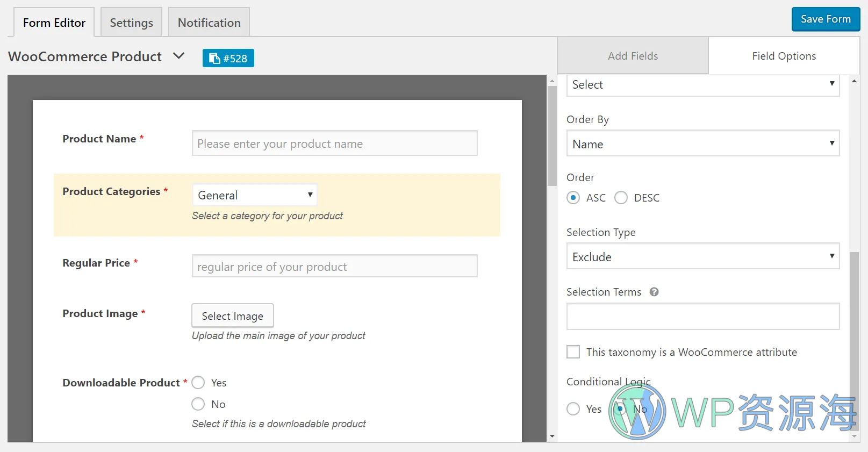Click the Product Image field label
This screenshot has height=452, width=868.
(x=100, y=313)
